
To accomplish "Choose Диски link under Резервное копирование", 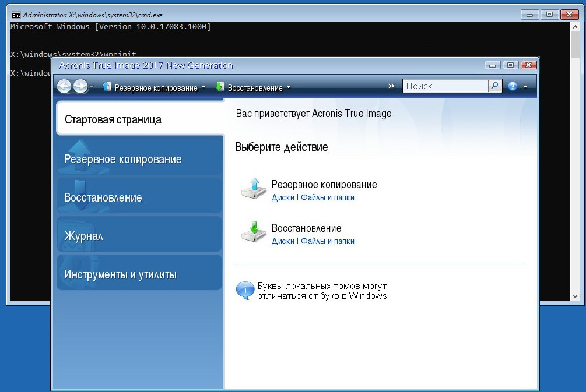I will click(283, 197).
